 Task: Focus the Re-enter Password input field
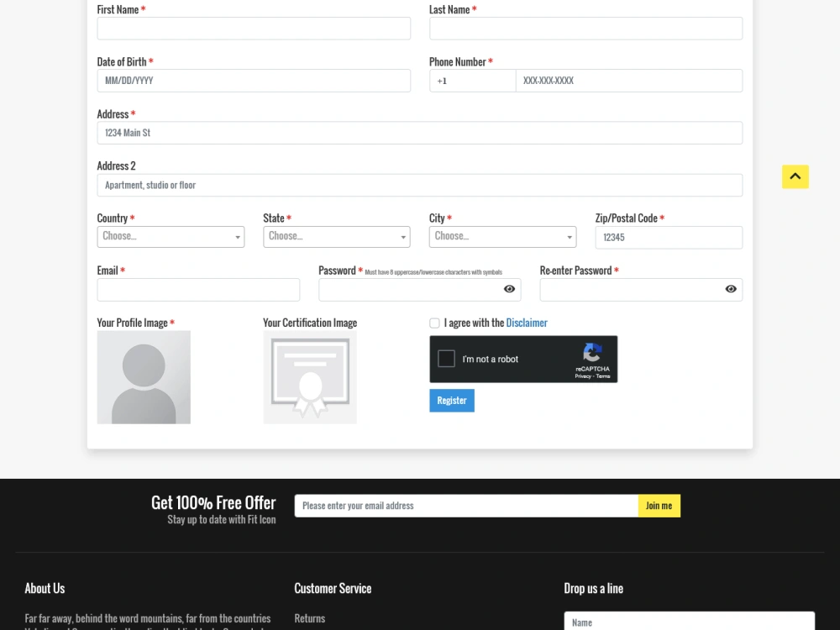pyautogui.click(x=641, y=290)
